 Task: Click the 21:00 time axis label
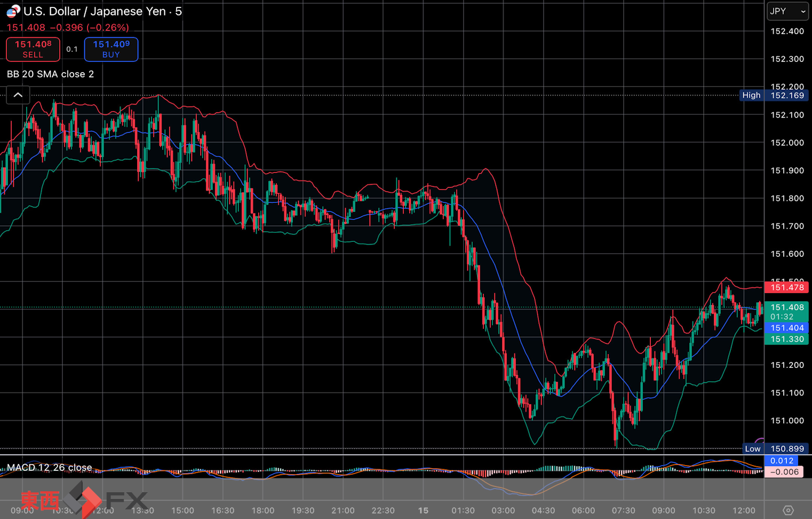click(x=343, y=510)
